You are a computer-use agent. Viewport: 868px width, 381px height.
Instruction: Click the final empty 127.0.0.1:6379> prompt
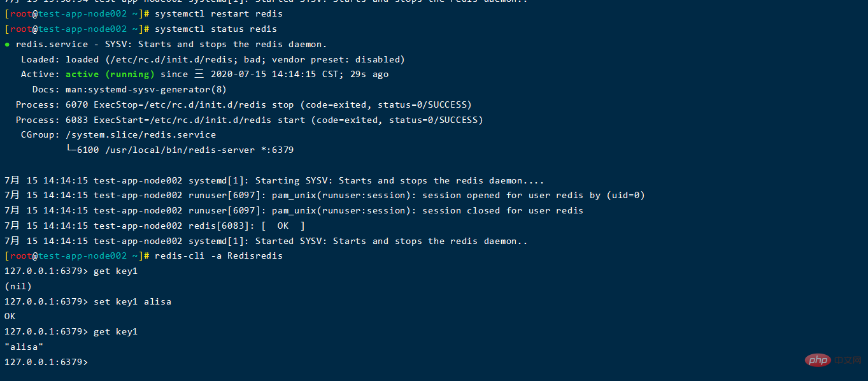[46, 362]
